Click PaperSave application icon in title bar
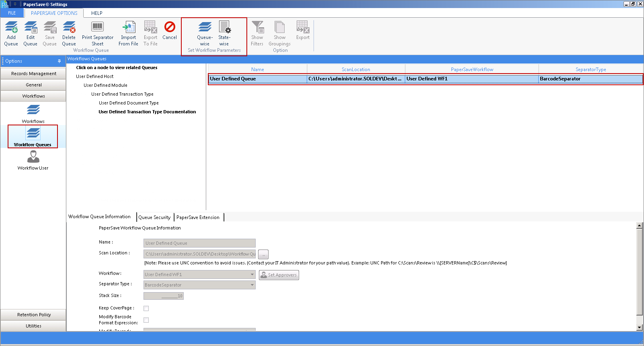The image size is (644, 346). (4, 4)
